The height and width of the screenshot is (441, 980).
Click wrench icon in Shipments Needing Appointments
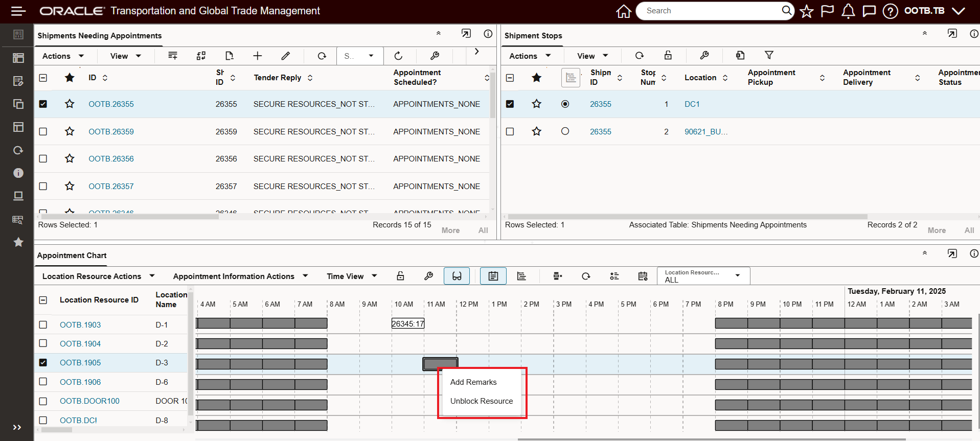[435, 56]
